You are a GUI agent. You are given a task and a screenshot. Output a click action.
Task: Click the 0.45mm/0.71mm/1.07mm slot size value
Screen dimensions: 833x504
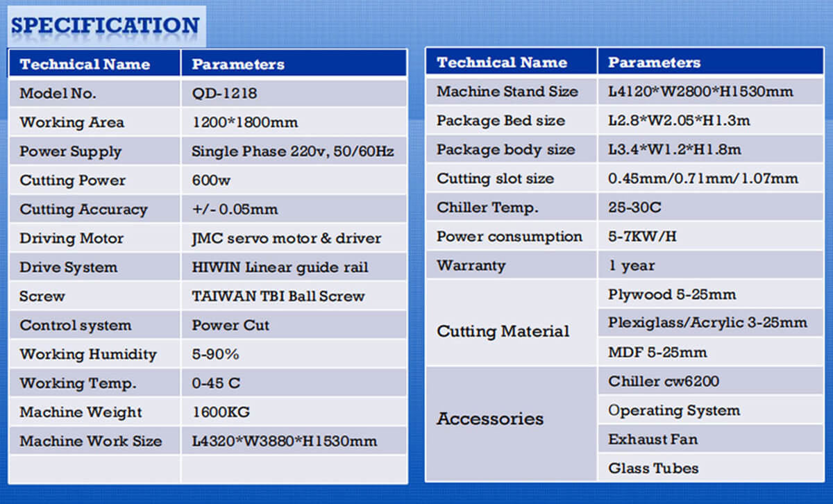(702, 178)
